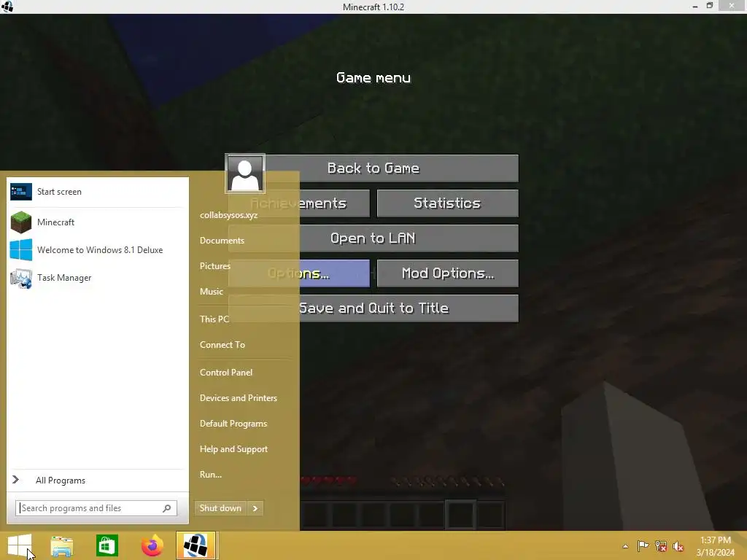Open Pictures from the Start menu
Viewport: 747px width, 560px height.
click(215, 265)
